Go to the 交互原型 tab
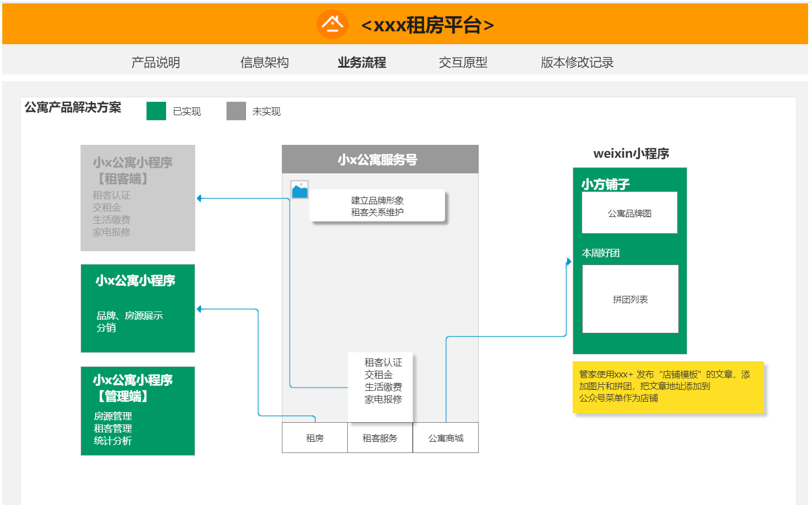Image resolution: width=812 pixels, height=505 pixels. point(463,62)
